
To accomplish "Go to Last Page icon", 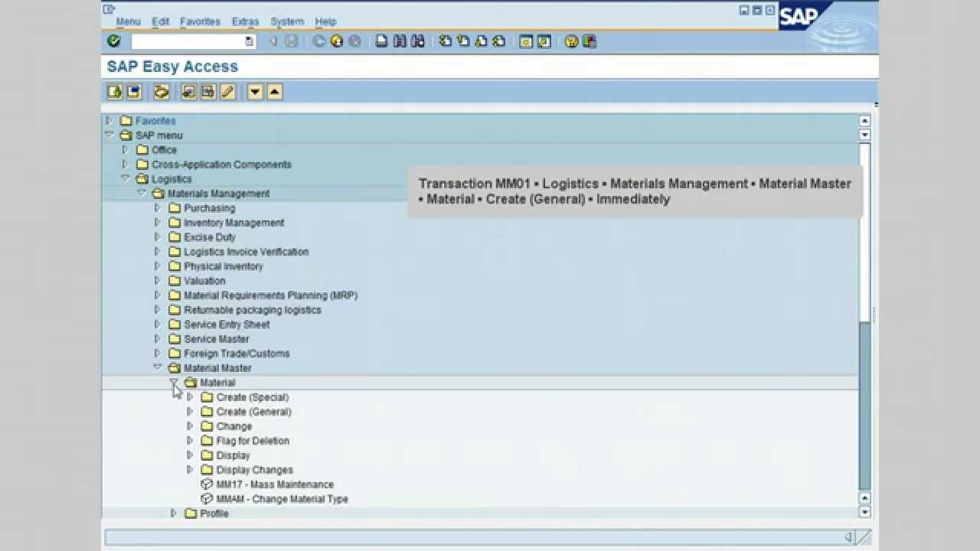I will [x=499, y=41].
